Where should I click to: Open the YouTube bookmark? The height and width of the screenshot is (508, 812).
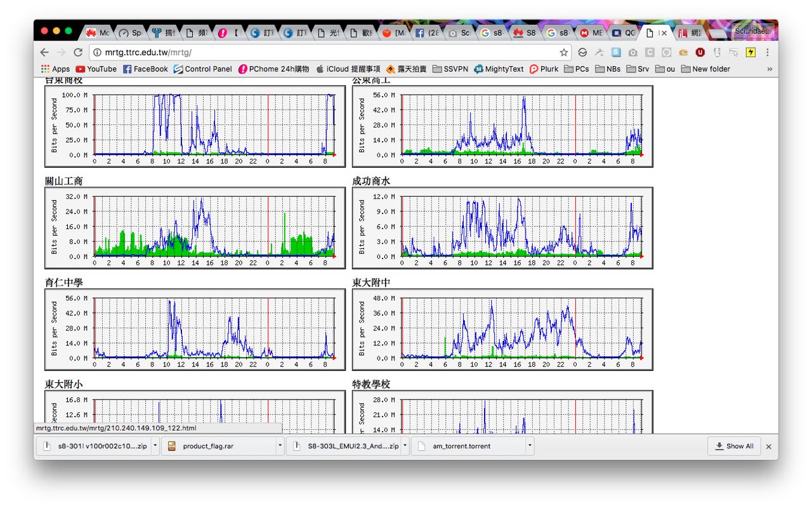96,69
